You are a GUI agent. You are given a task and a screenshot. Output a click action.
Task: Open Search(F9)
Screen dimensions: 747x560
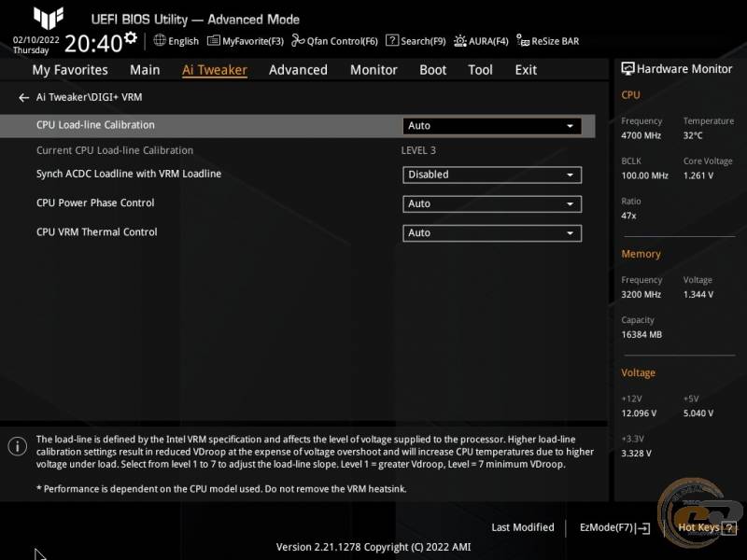click(x=416, y=41)
